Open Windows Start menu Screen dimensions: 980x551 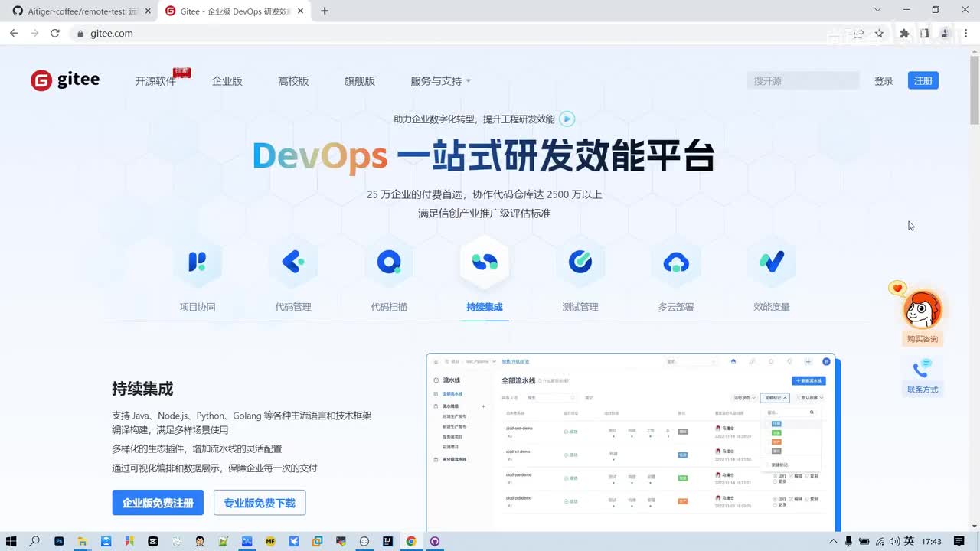click(11, 541)
